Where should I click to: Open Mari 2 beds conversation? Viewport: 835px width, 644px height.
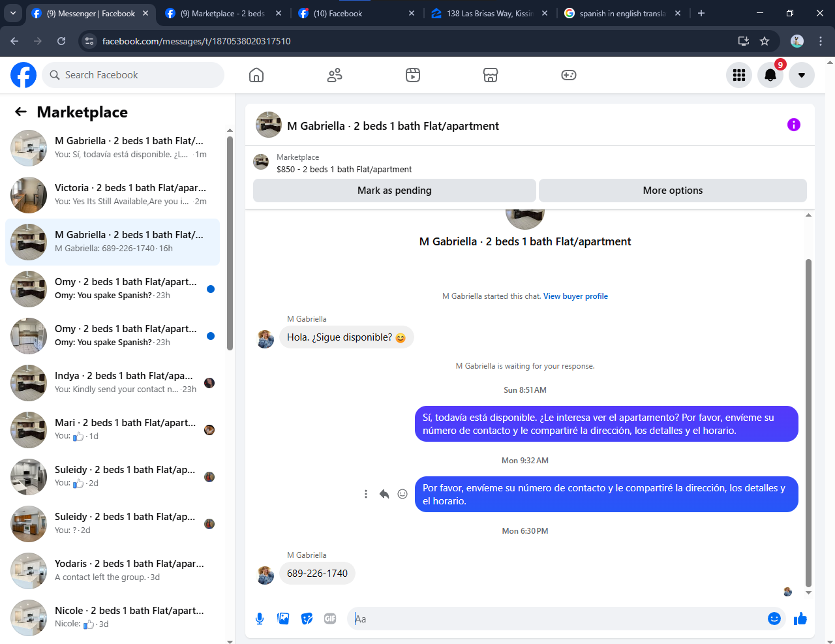pyautogui.click(x=112, y=430)
